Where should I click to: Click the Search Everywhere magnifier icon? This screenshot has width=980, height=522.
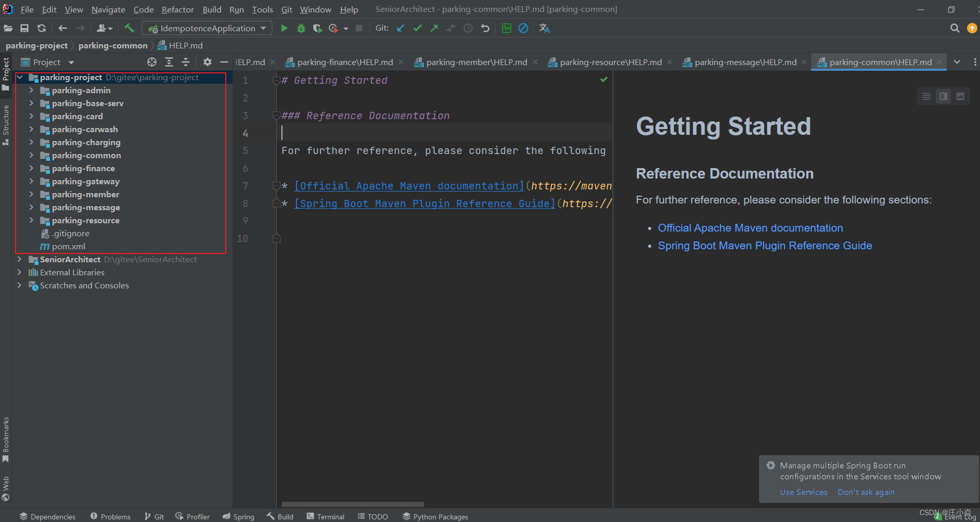pos(955,28)
